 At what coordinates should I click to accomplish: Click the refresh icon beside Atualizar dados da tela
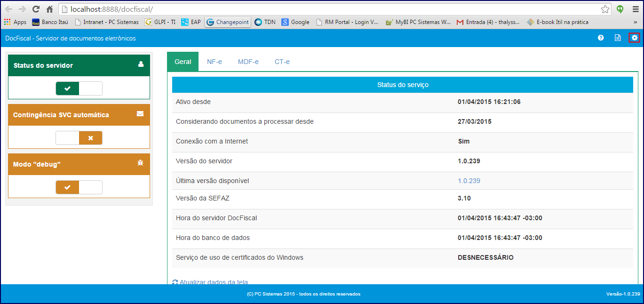point(175,282)
